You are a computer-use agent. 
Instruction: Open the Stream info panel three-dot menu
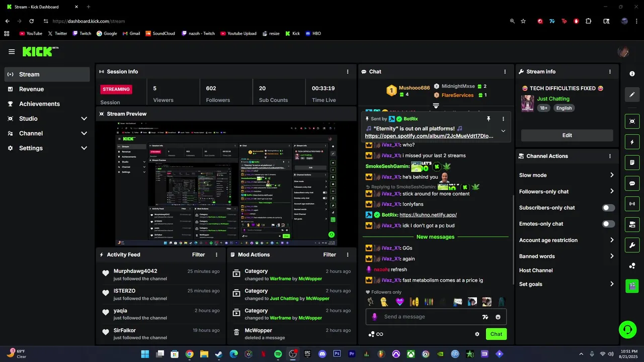coord(610,72)
